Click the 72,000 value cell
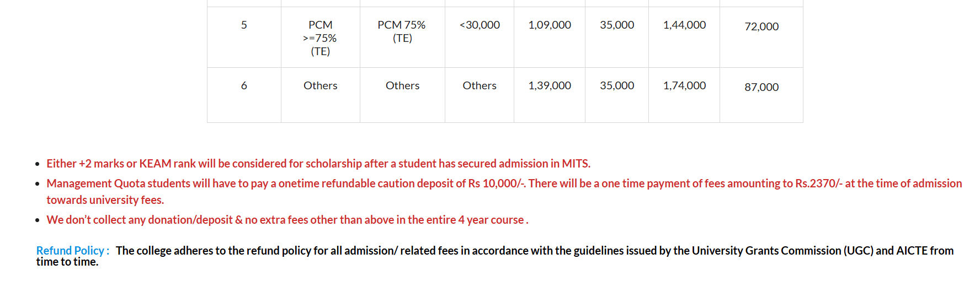The image size is (980, 286). click(x=761, y=26)
